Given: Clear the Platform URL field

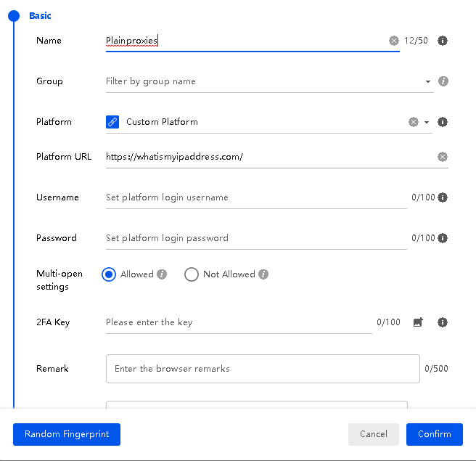Looking at the screenshot, I should [x=443, y=157].
